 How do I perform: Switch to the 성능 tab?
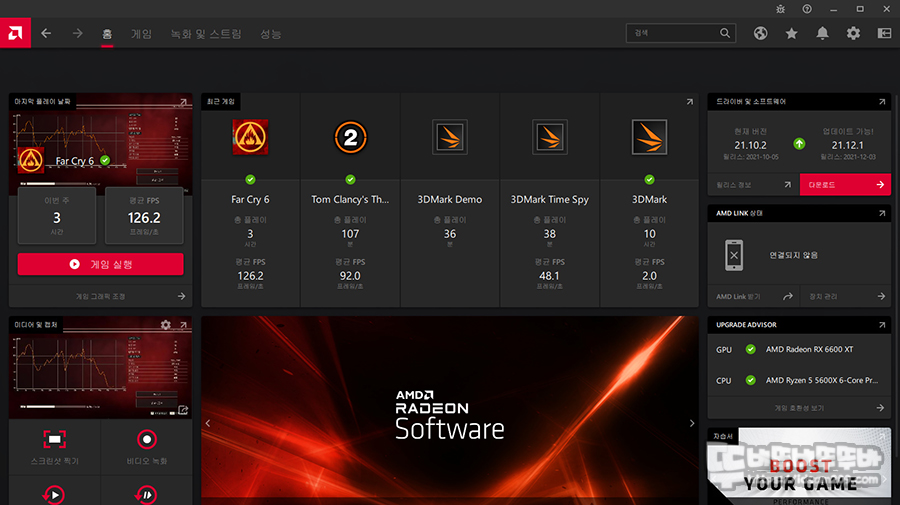pos(270,34)
